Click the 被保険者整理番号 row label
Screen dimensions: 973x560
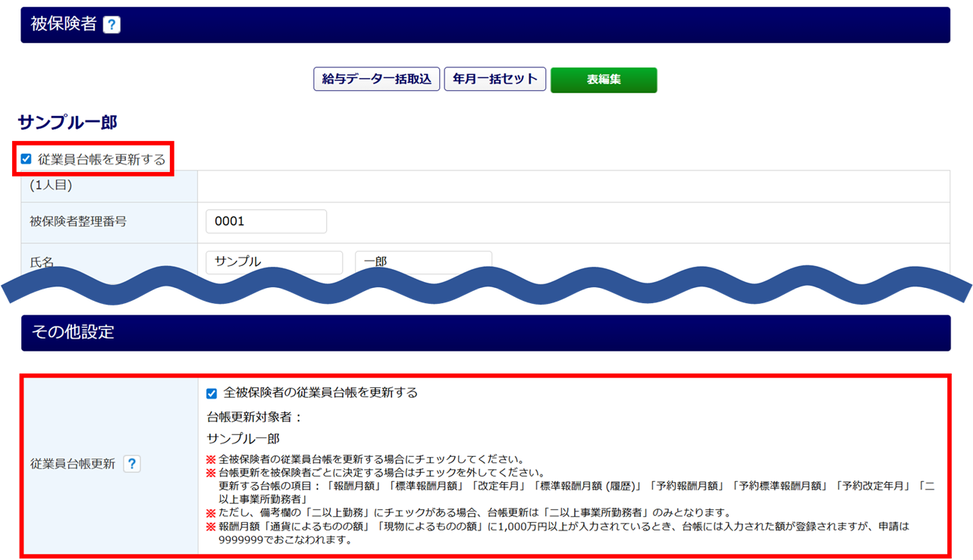click(78, 221)
